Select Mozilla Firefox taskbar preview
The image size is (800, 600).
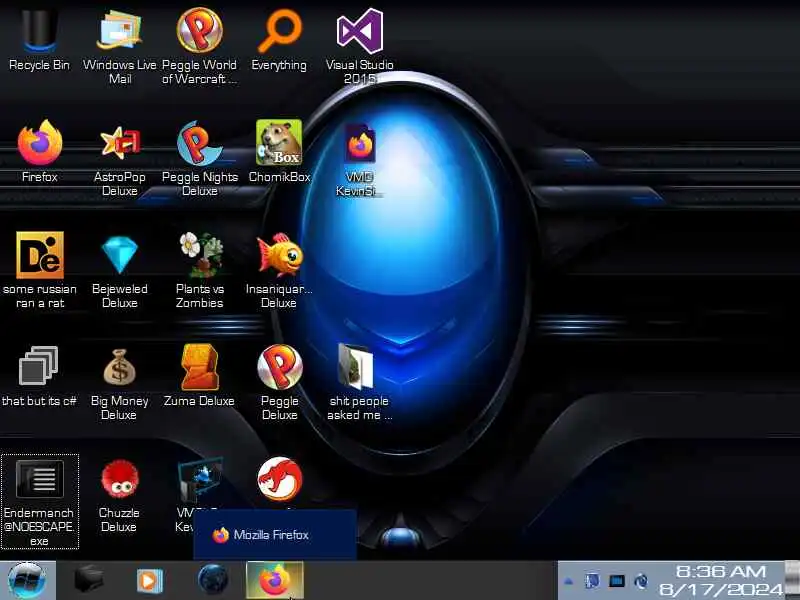(x=274, y=535)
